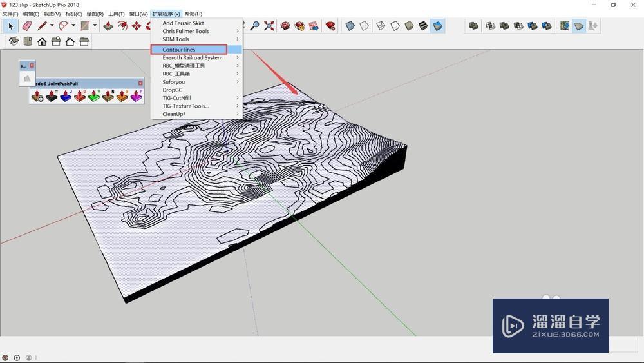Choose Contour lines menu entry
The height and width of the screenshot is (363, 644).
coord(196,50)
